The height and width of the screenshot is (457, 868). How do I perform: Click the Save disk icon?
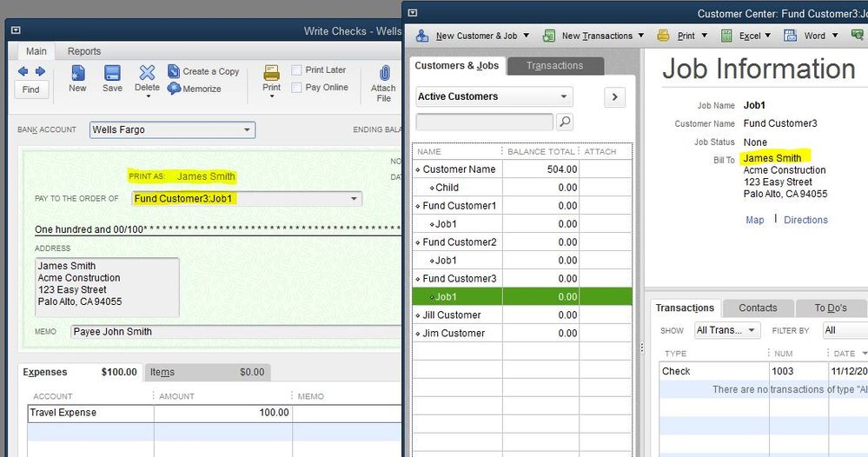click(112, 72)
